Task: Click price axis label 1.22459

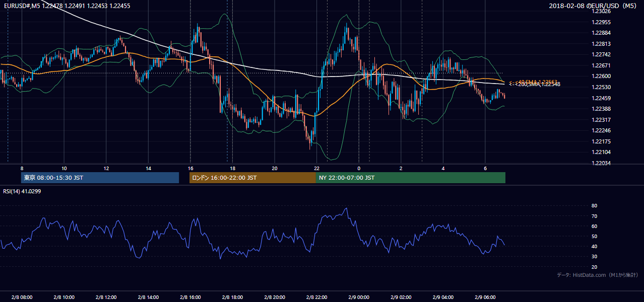Action: click(601, 98)
